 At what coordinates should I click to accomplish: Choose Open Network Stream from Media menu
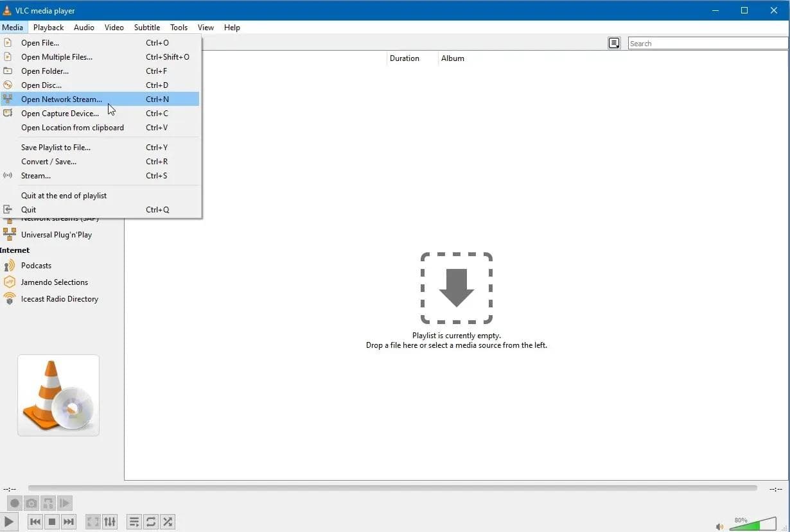click(x=62, y=99)
